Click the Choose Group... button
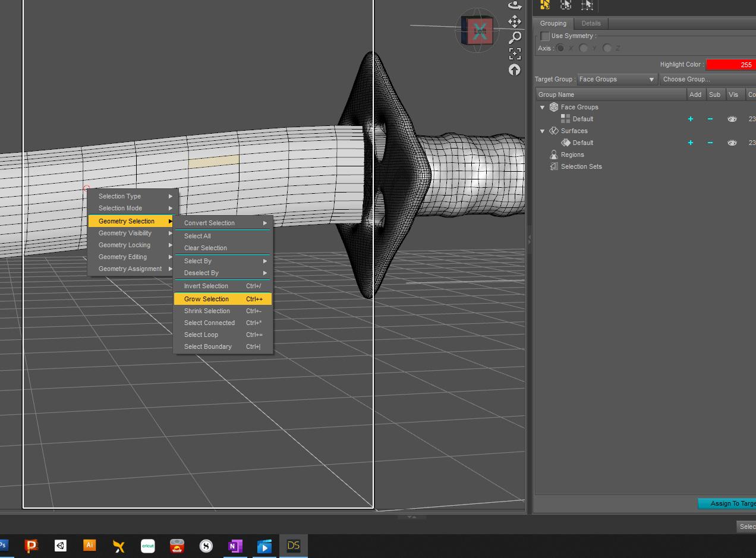 [707, 79]
